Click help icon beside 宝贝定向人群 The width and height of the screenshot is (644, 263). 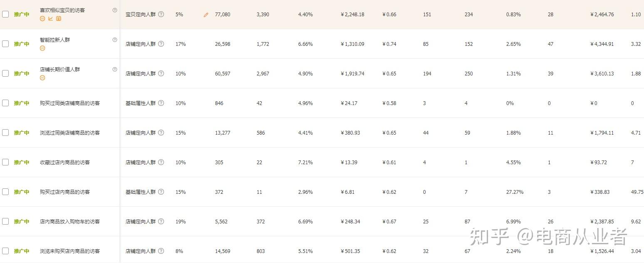(x=161, y=14)
